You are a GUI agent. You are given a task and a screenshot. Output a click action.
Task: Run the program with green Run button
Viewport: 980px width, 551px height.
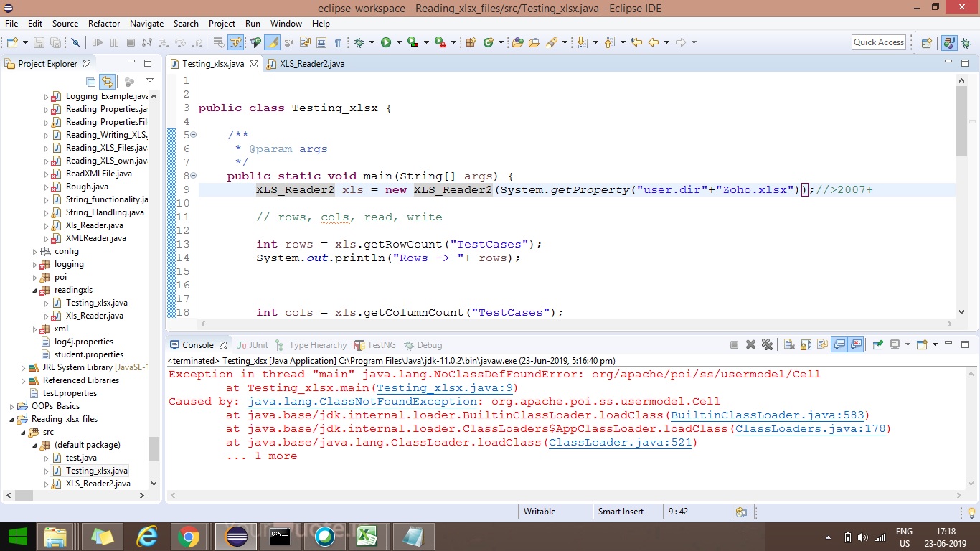point(386,43)
